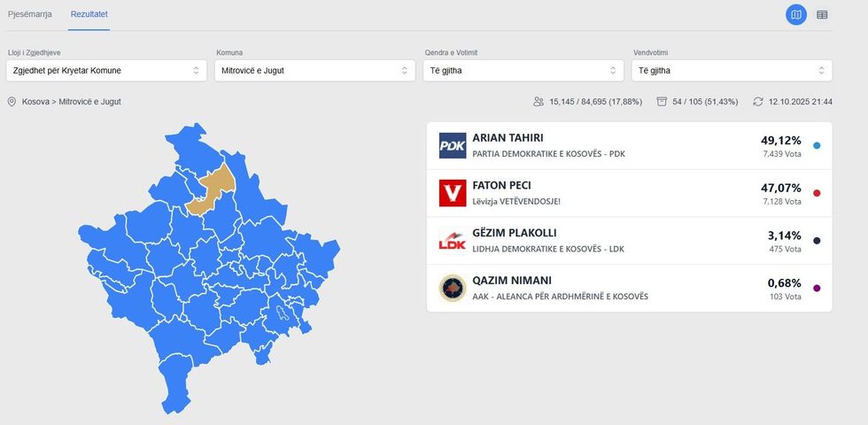Screen dimensions: 868x425
Task: Click the PDK party logo
Action: pos(453,145)
